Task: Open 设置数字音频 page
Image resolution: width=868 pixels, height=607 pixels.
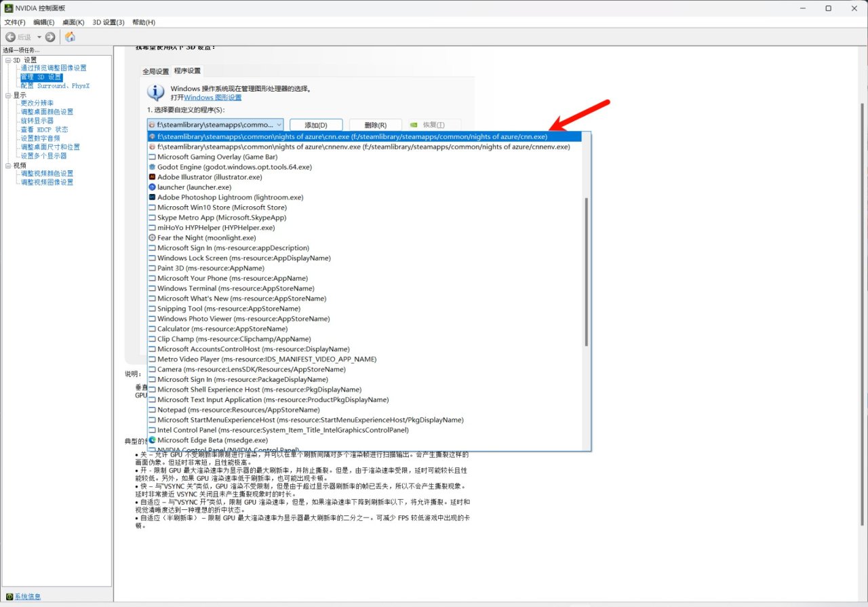Action: [40, 138]
